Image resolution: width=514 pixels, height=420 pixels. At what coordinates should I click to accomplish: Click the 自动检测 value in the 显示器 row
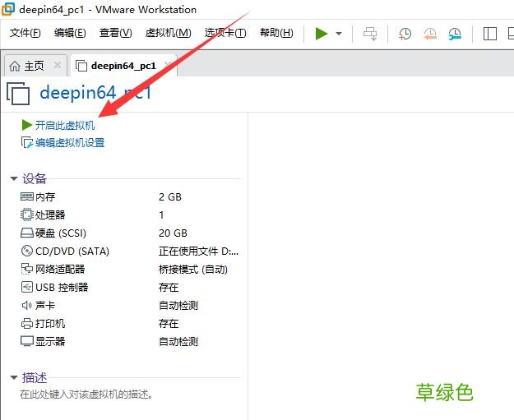178,342
